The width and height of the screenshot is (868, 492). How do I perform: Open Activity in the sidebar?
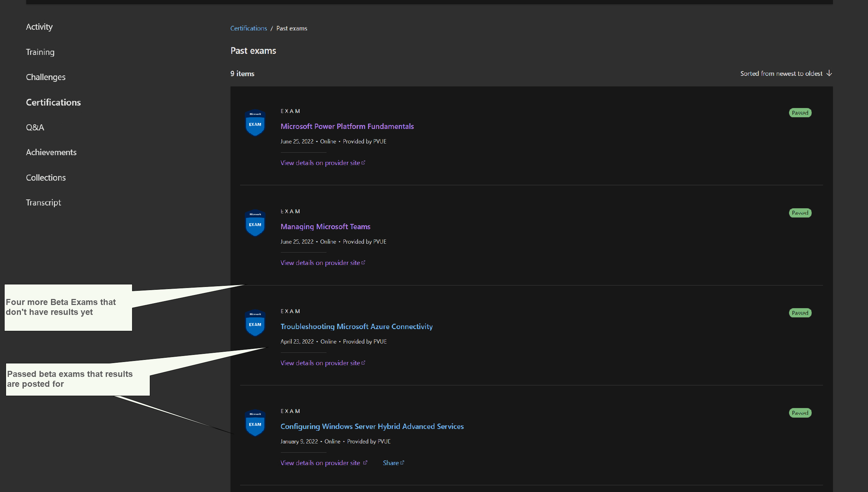(39, 27)
